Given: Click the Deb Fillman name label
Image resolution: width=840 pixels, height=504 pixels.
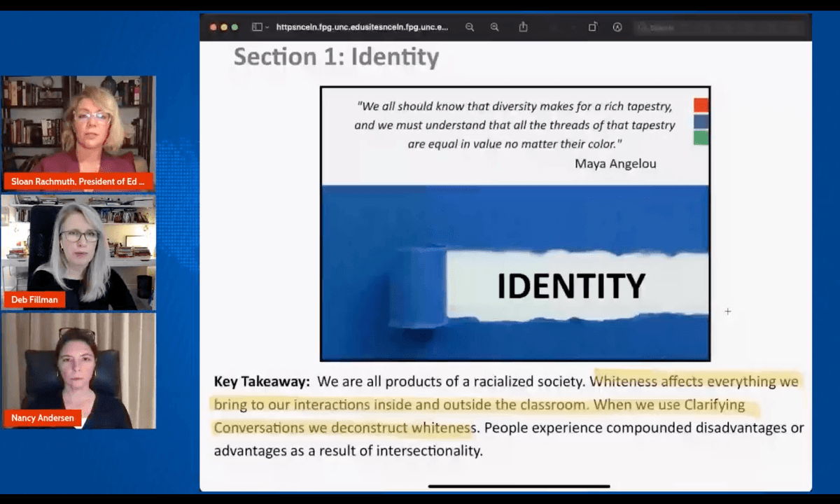Looking at the screenshot, I should pos(35,300).
